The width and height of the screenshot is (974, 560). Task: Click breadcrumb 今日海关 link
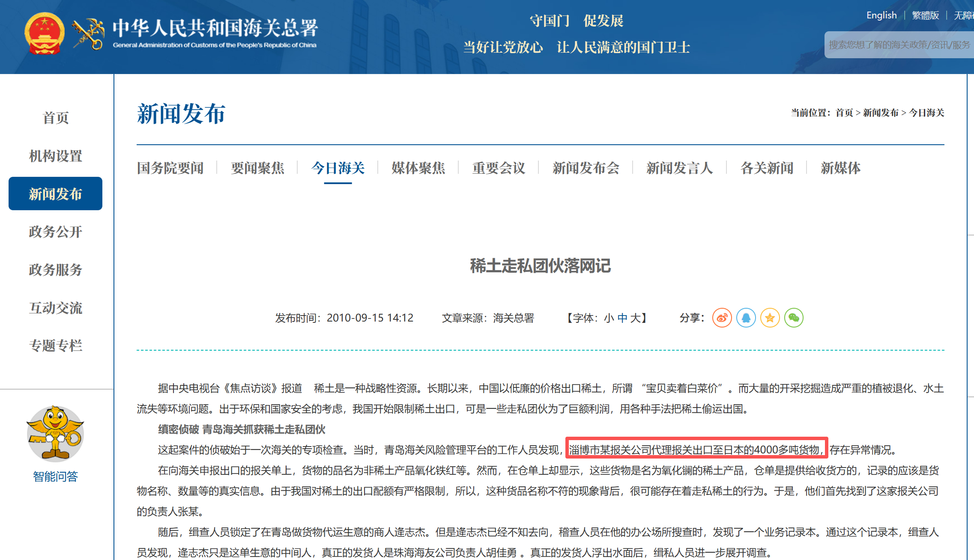(926, 113)
